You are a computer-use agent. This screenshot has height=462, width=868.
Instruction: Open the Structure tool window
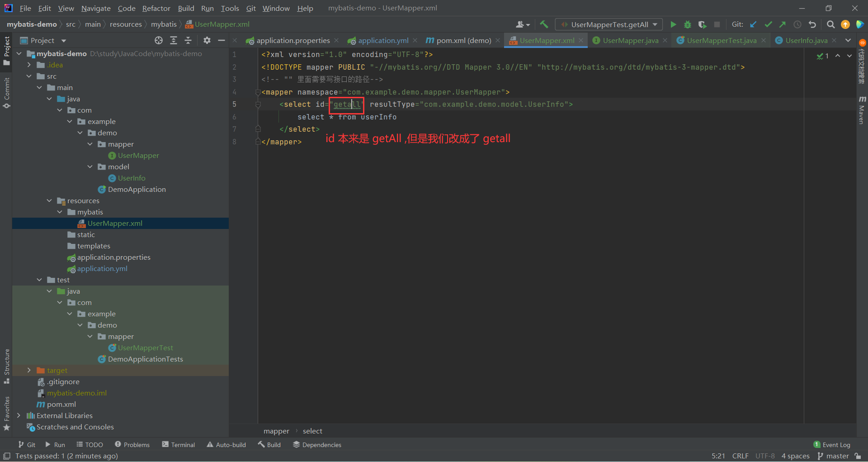pos(6,366)
